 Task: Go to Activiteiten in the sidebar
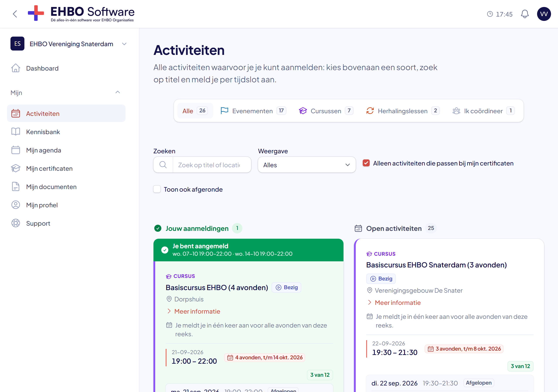(x=66, y=113)
